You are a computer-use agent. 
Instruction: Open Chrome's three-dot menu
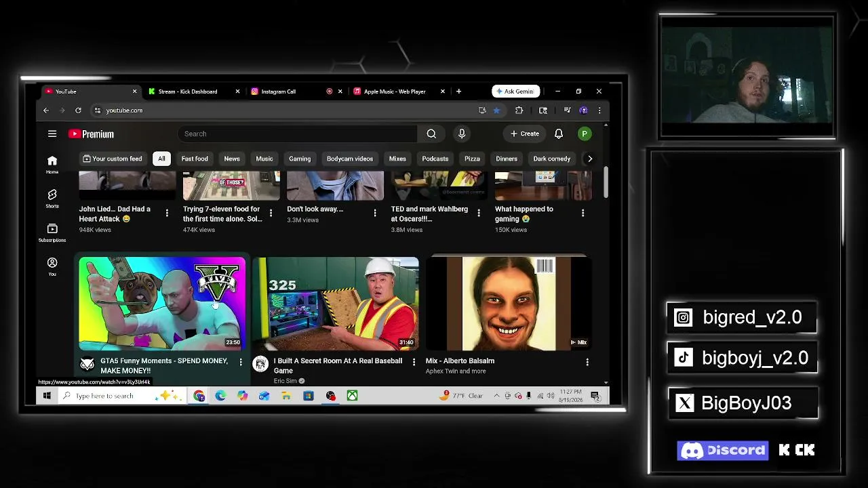(x=599, y=110)
